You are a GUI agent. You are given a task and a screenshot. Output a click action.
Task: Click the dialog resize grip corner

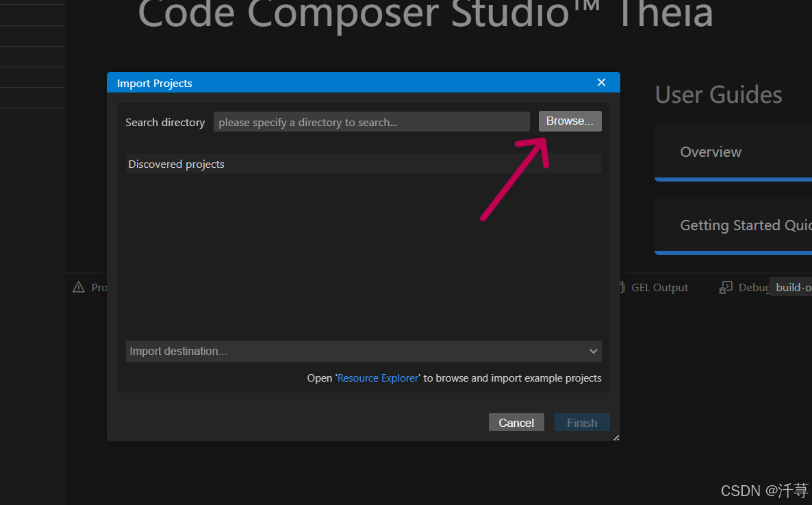pyautogui.click(x=616, y=438)
